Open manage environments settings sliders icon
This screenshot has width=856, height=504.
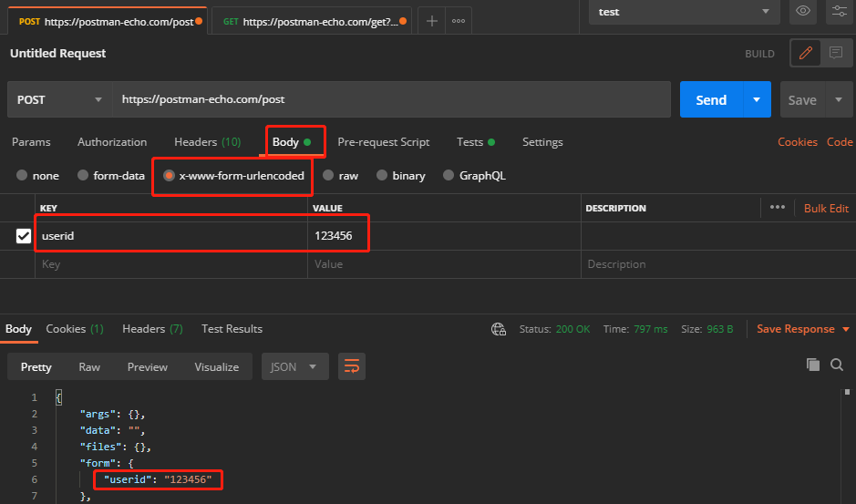(x=840, y=11)
